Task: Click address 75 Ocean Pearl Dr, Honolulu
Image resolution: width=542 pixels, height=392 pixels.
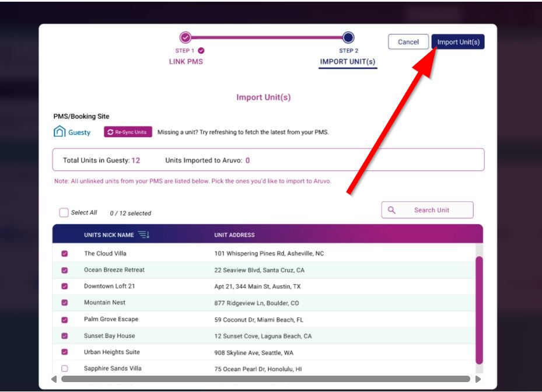Action: [x=258, y=369]
